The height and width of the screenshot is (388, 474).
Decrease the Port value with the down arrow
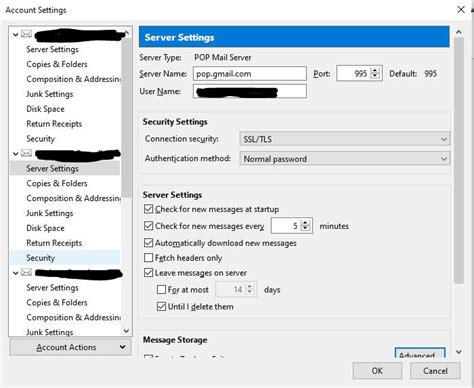375,76
